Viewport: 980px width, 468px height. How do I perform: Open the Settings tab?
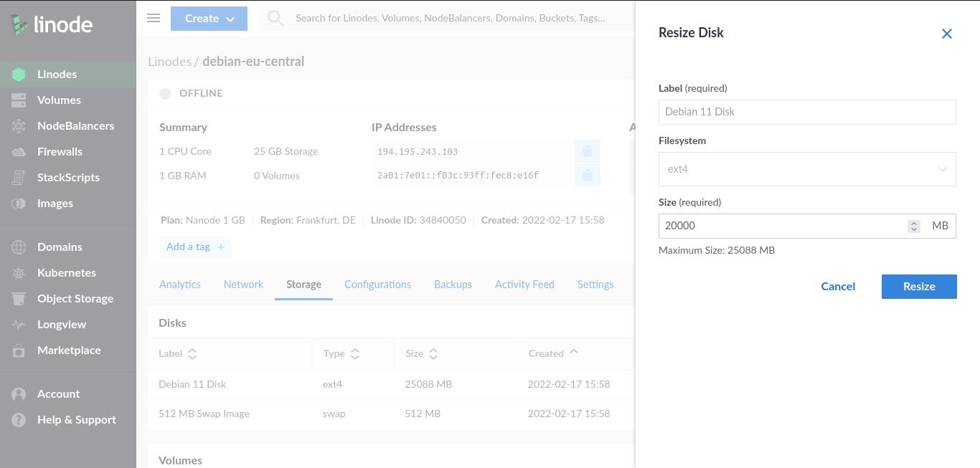pyautogui.click(x=595, y=285)
